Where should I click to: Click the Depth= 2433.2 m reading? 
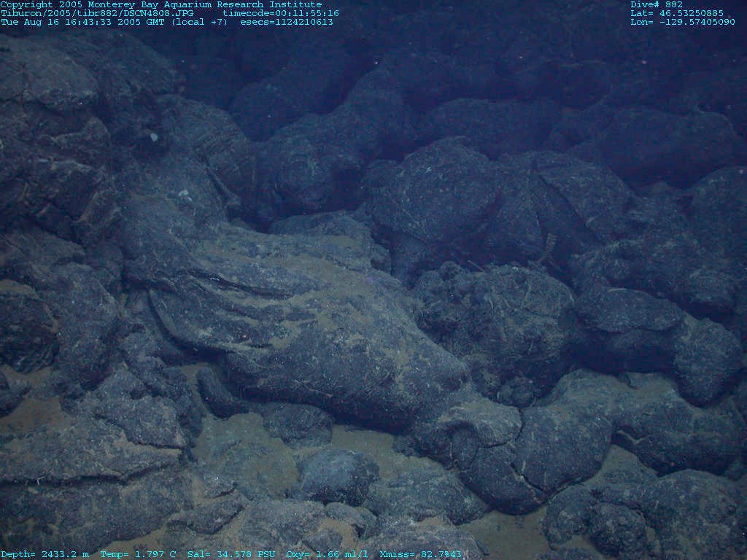coord(44,554)
